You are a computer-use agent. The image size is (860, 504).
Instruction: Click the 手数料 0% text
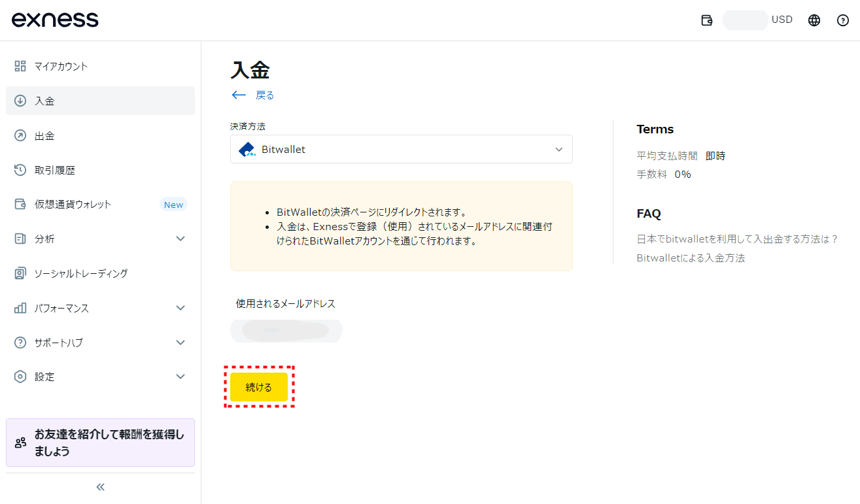tap(664, 175)
